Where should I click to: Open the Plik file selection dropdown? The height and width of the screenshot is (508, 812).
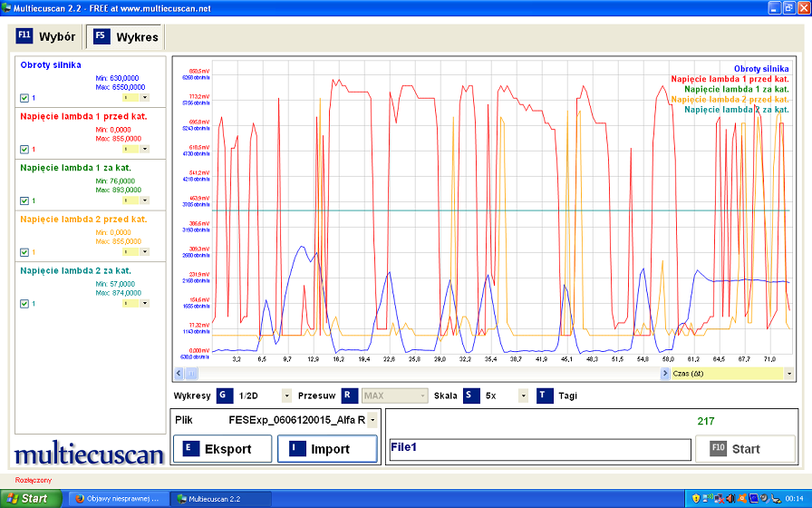(x=372, y=420)
